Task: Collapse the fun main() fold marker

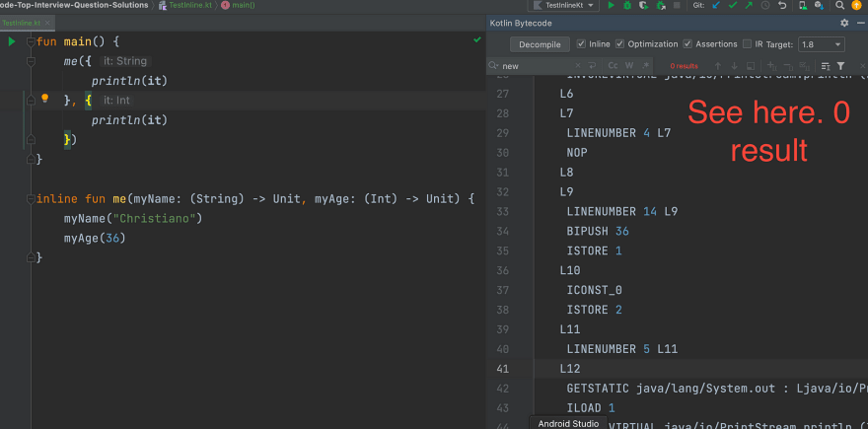Action: click(31, 41)
